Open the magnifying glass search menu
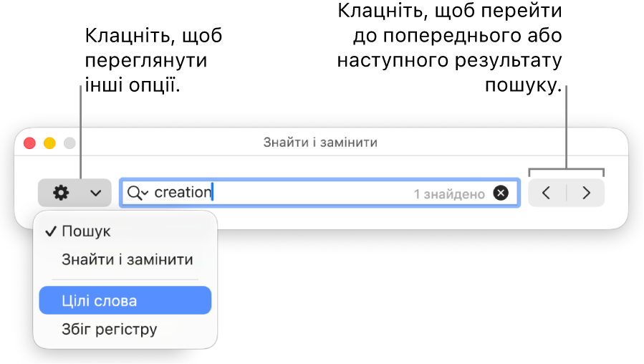644x364 pixels. click(134, 192)
